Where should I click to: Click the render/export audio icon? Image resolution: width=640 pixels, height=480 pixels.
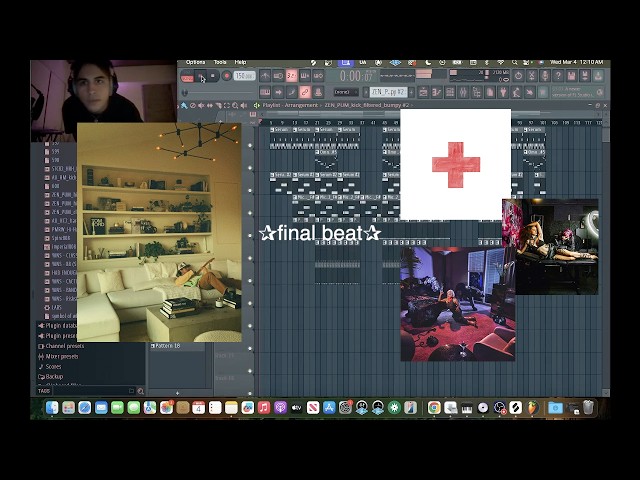pos(598,76)
